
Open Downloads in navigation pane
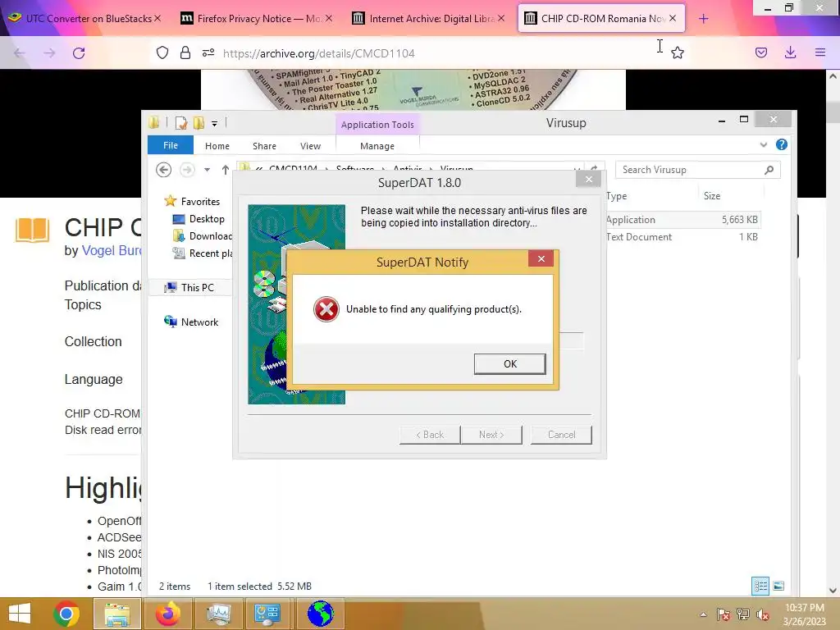pyautogui.click(x=203, y=235)
